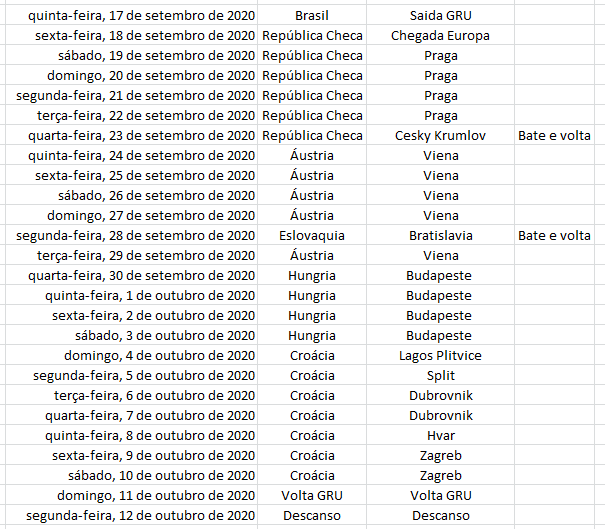Click date cell for 23 de setembro
The width and height of the screenshot is (605, 529).
coord(141,136)
